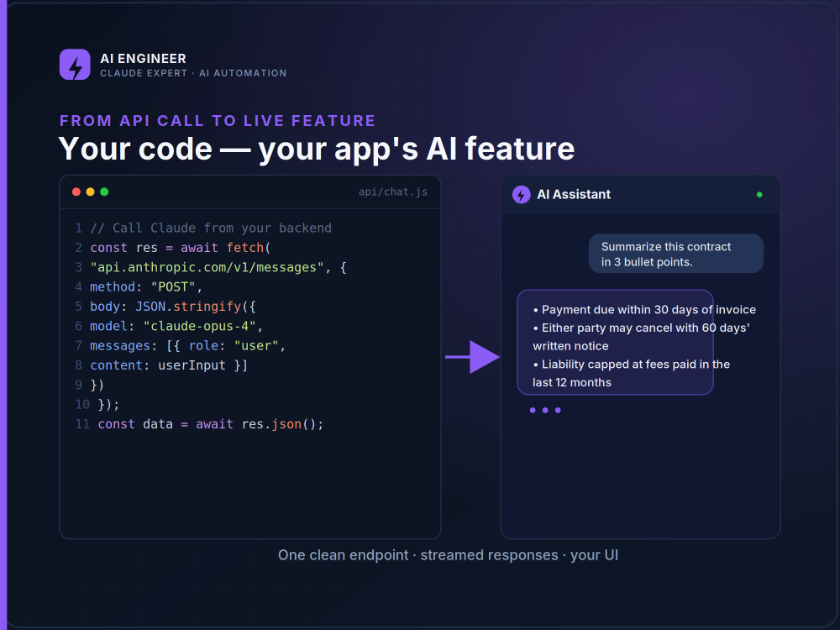Click the const data = await res.json() line
The image size is (840, 630).
point(211,424)
